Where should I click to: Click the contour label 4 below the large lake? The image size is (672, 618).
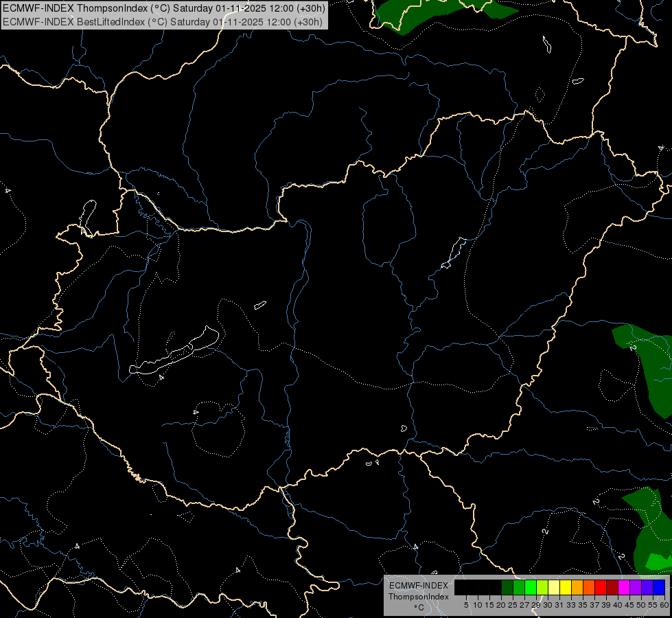tap(161, 378)
